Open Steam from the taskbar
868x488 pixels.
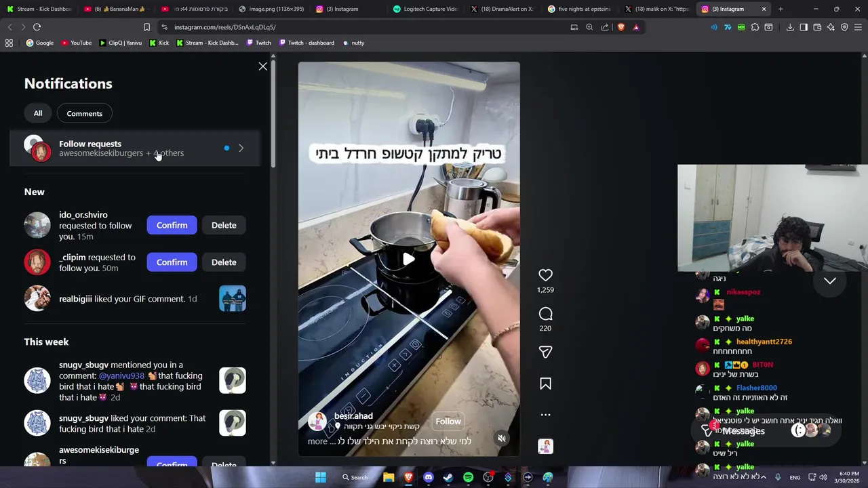pyautogui.click(x=448, y=477)
